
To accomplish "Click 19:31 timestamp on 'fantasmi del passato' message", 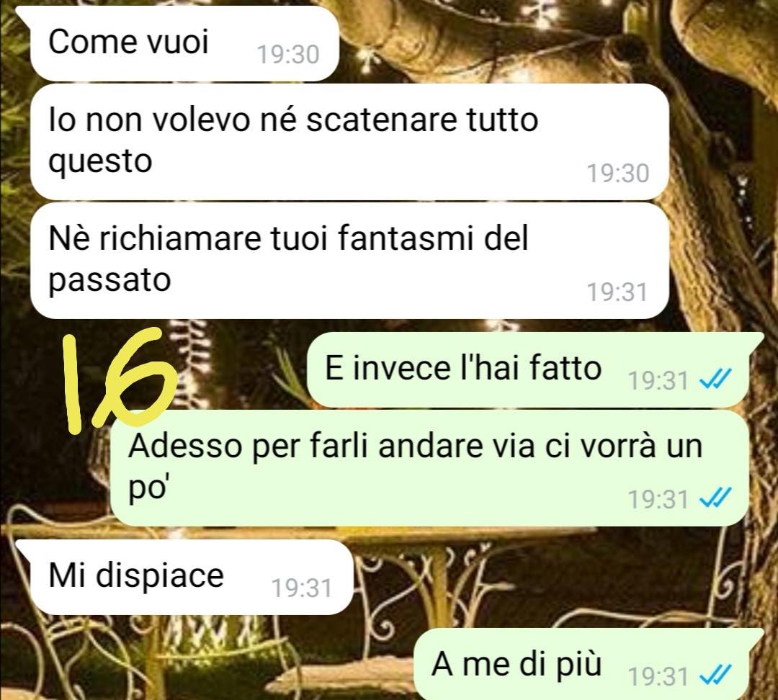I will coord(618,292).
